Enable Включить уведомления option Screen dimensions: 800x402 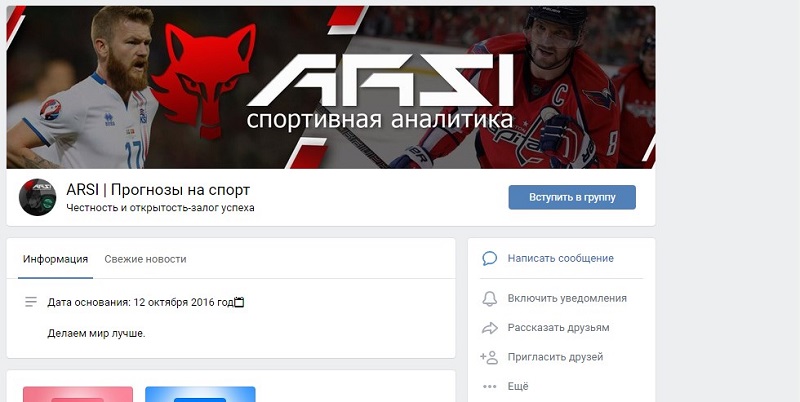[x=567, y=298]
